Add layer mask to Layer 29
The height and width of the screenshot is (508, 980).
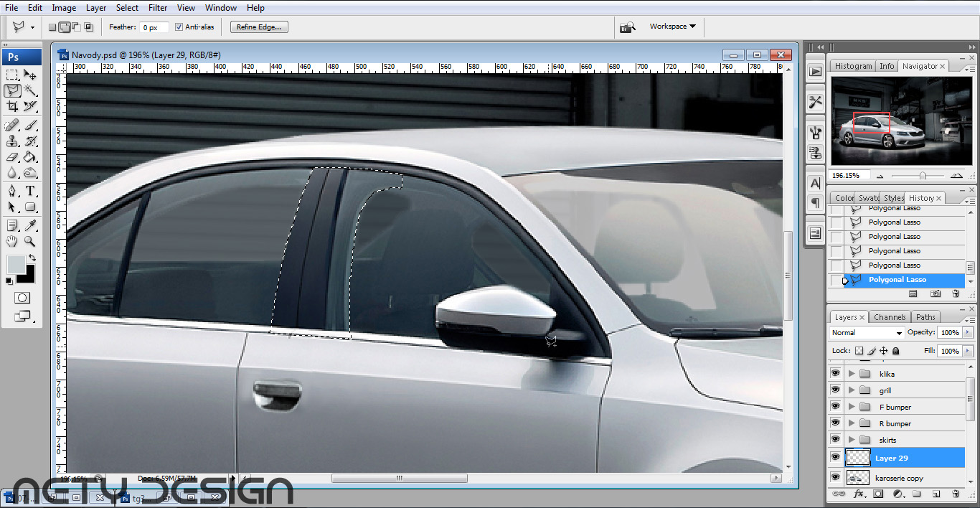[877, 494]
